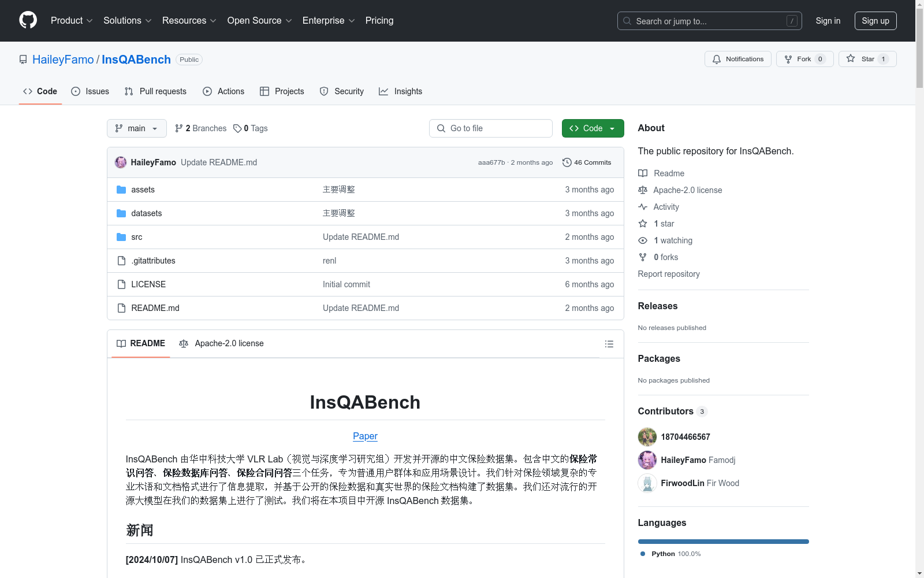Open the Python 100.0% language link
Image resolution: width=924 pixels, height=578 pixels.
click(670, 554)
